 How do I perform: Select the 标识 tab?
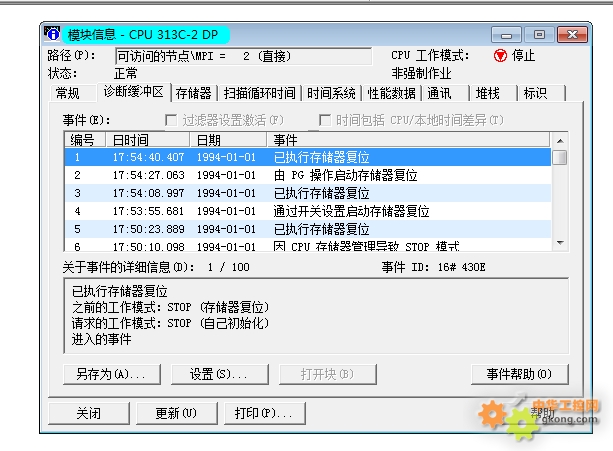tap(541, 93)
